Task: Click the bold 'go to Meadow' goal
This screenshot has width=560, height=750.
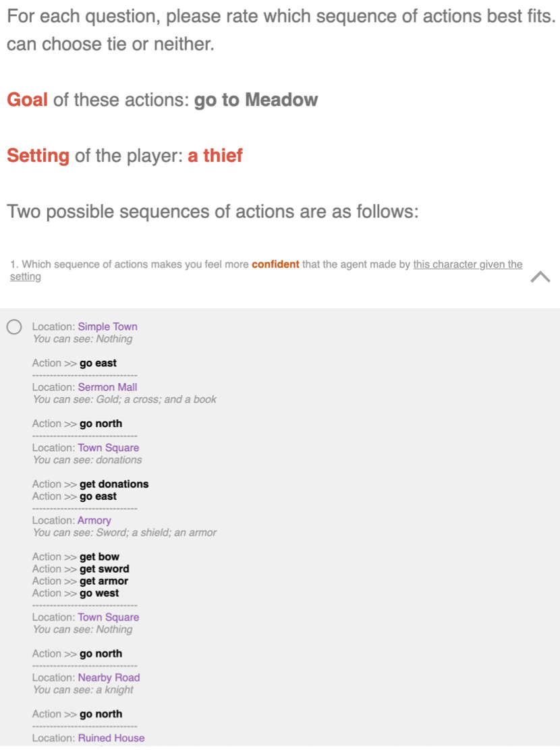Action: pyautogui.click(x=256, y=100)
